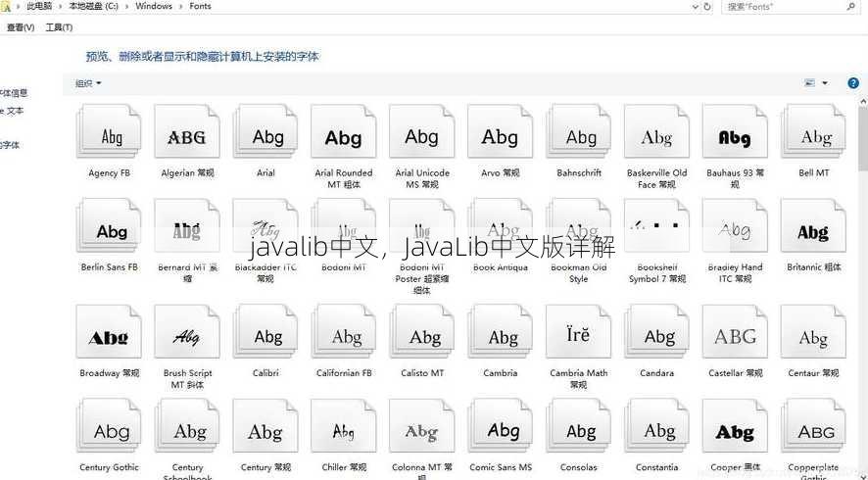Select the Cambria Math font icon
868x480 pixels.
578,332
